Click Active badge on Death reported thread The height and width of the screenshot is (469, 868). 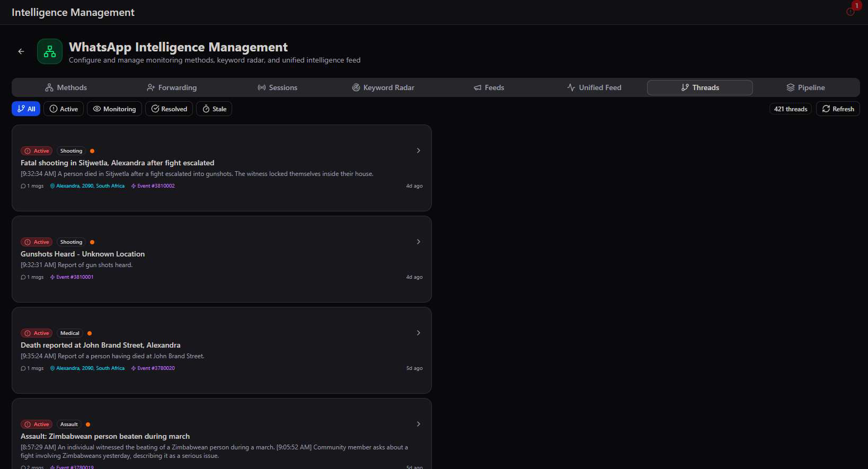pos(37,333)
